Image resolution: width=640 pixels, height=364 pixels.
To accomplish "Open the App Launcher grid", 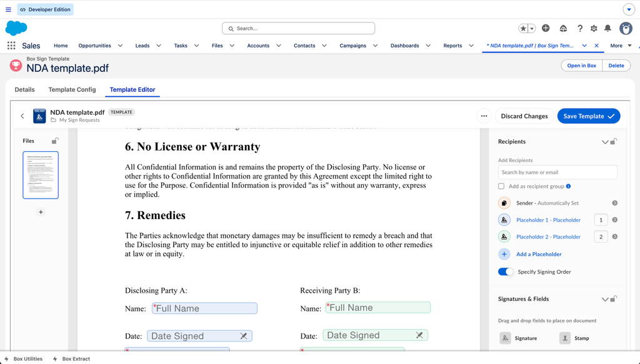I will pyautogui.click(x=11, y=46).
